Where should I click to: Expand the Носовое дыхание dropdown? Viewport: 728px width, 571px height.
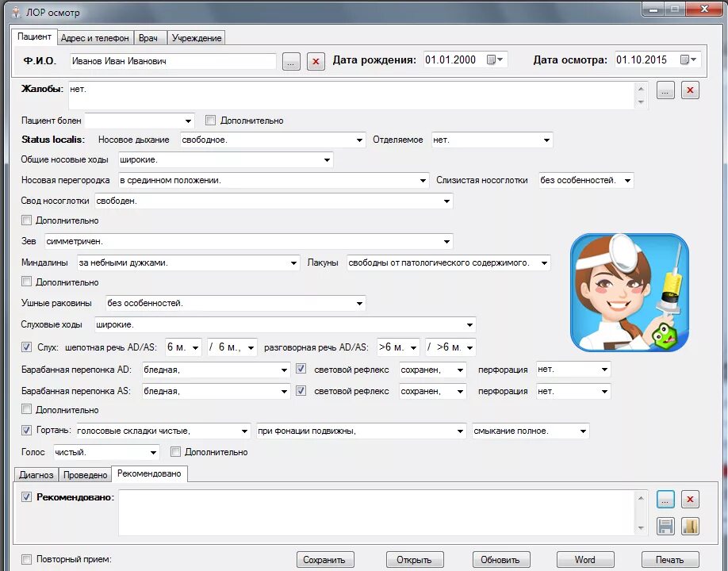click(x=360, y=140)
